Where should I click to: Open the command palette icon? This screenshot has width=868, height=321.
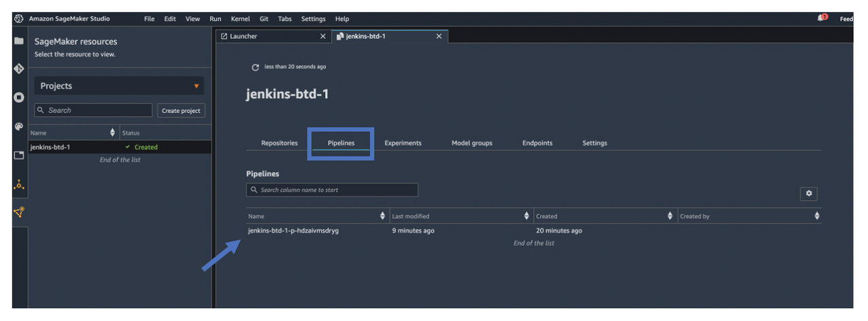(19, 126)
